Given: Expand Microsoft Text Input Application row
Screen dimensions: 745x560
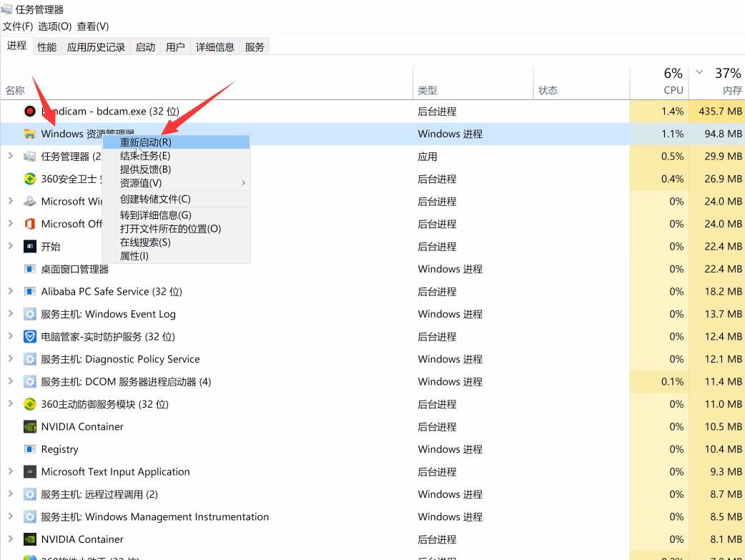Looking at the screenshot, I should pos(11,471).
